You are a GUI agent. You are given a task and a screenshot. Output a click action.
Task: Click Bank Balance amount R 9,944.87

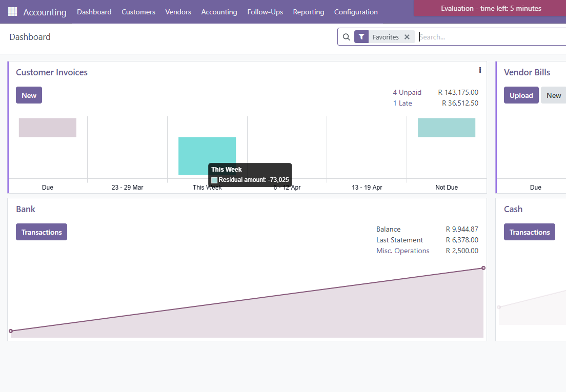point(462,229)
